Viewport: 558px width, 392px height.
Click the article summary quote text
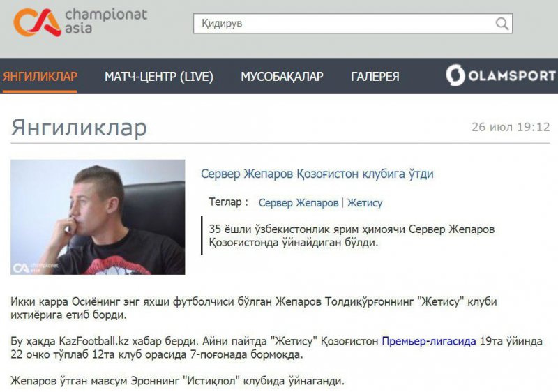point(352,236)
